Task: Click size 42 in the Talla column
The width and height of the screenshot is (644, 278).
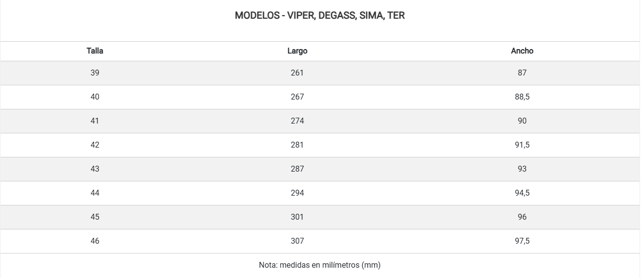Action: point(95,145)
